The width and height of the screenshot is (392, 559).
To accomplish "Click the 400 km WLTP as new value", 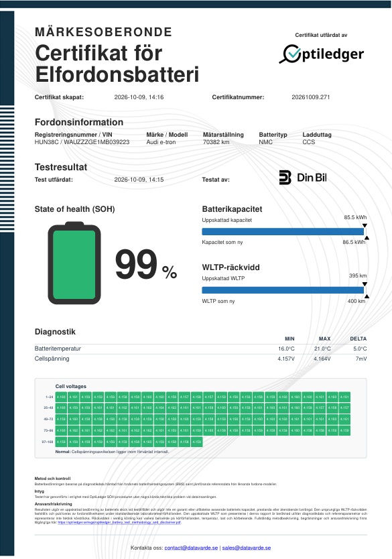I will click(x=356, y=301).
